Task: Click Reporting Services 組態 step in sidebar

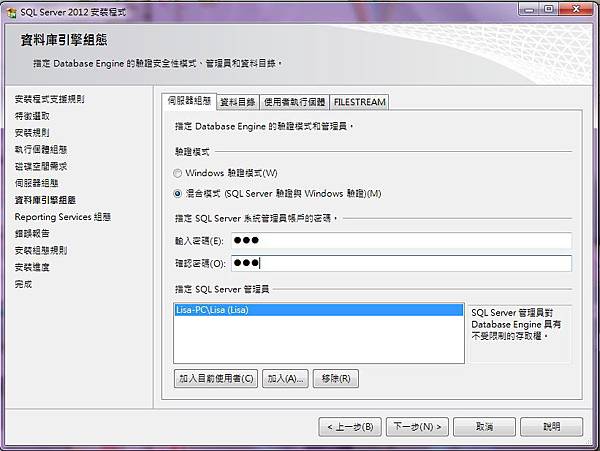Action: [63, 217]
